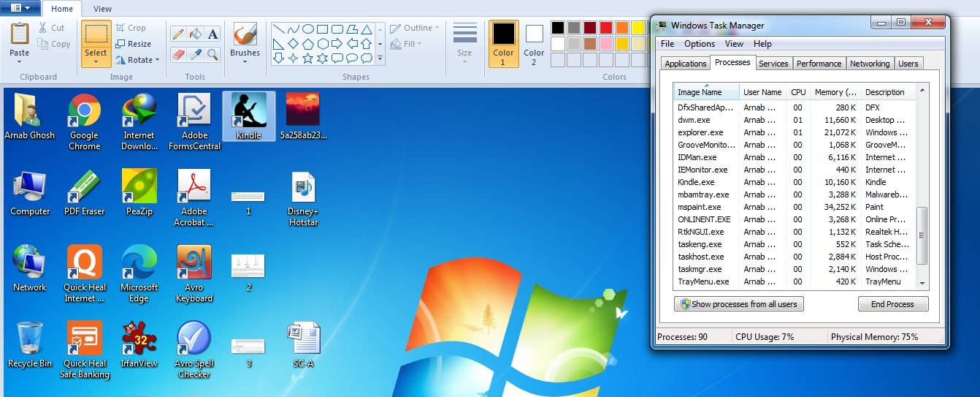
Task: Open the shape Outline dropdown
Action: (x=414, y=28)
